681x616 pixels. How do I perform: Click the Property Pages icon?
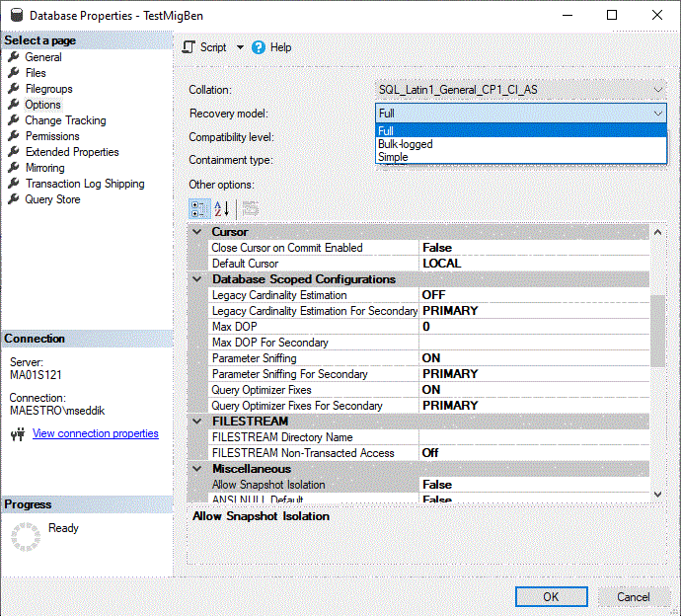[x=251, y=209]
